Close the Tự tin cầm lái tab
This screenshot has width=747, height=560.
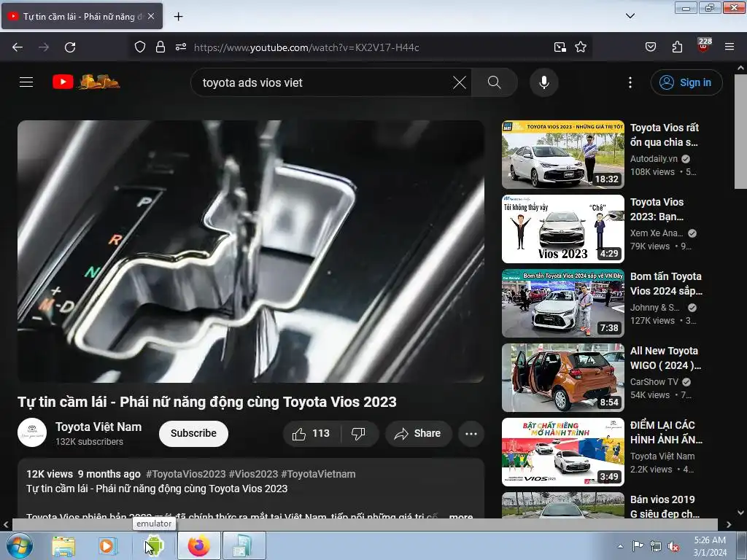[151, 16]
